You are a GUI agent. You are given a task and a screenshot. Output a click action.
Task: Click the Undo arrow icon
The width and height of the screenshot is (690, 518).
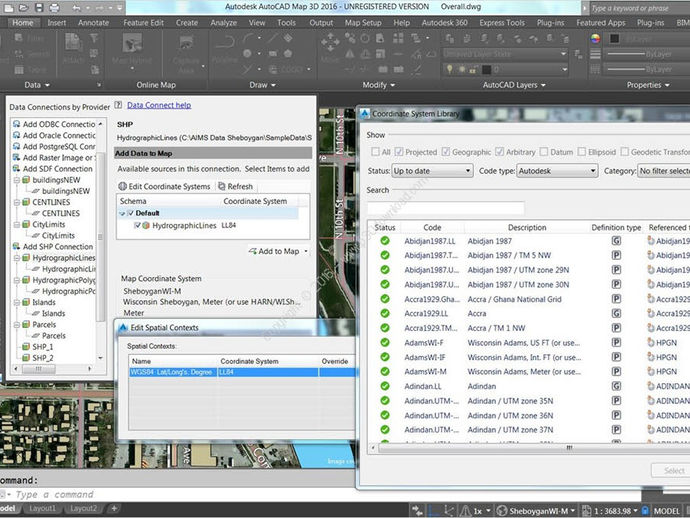[x=76, y=8]
